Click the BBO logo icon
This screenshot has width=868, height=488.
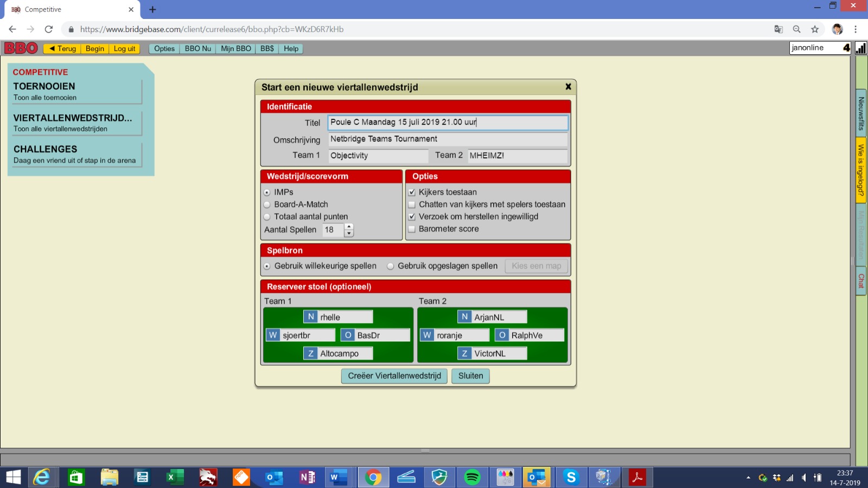click(x=21, y=48)
